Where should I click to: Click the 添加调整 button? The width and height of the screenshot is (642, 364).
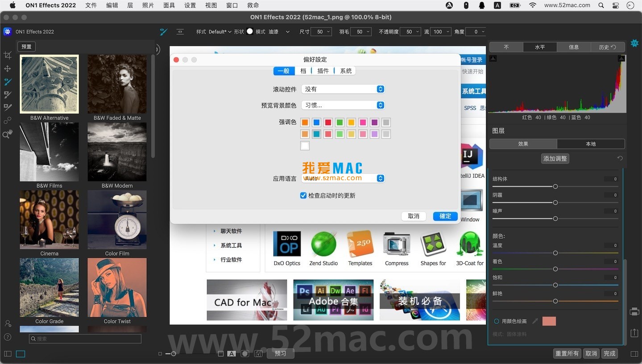(x=555, y=158)
